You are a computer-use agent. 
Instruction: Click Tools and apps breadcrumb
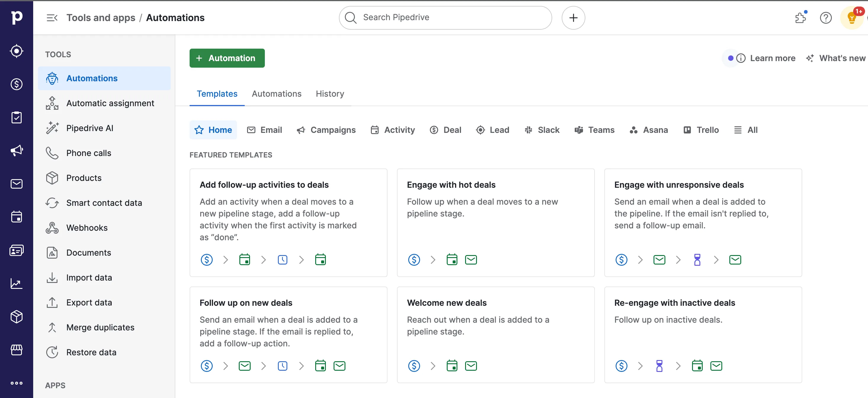[101, 17]
